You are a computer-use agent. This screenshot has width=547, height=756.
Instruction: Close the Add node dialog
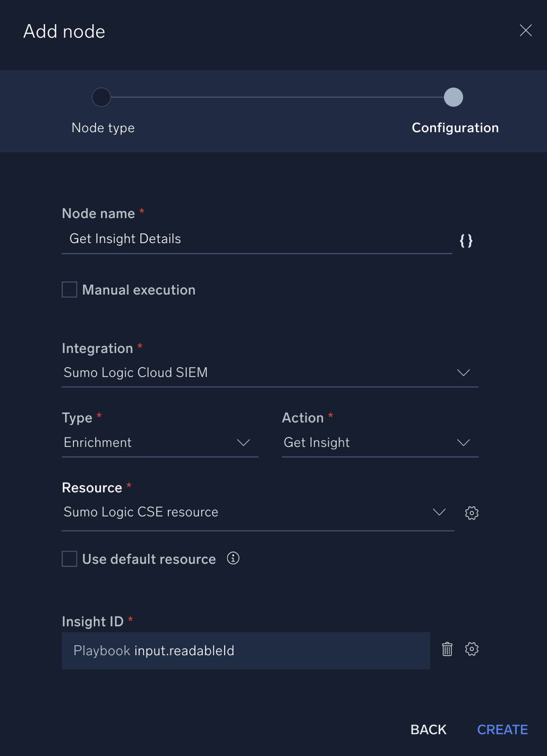pos(525,30)
